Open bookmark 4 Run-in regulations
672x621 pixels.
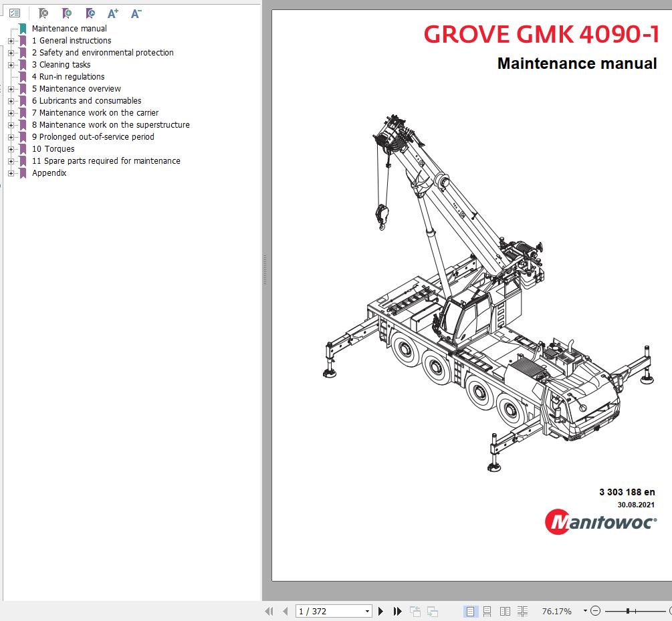[68, 76]
